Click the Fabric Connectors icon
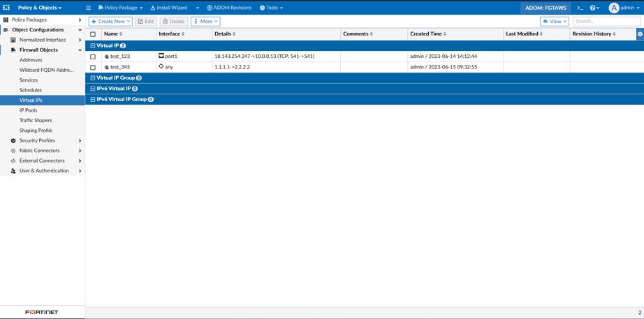This screenshot has width=644, height=319. (13, 151)
